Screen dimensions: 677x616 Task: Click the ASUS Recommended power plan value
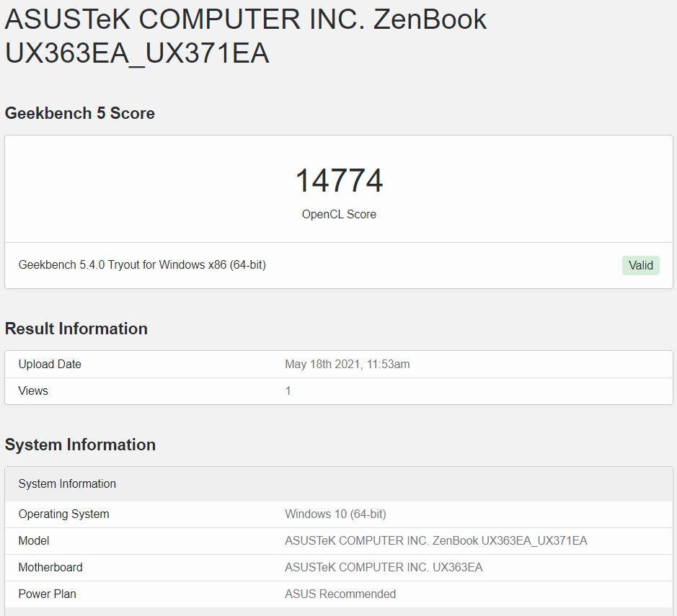click(340, 594)
